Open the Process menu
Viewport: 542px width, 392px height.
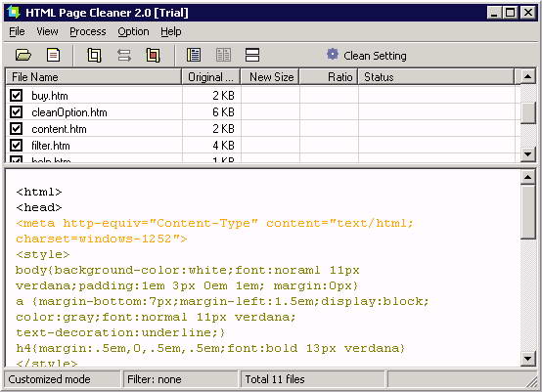(88, 32)
